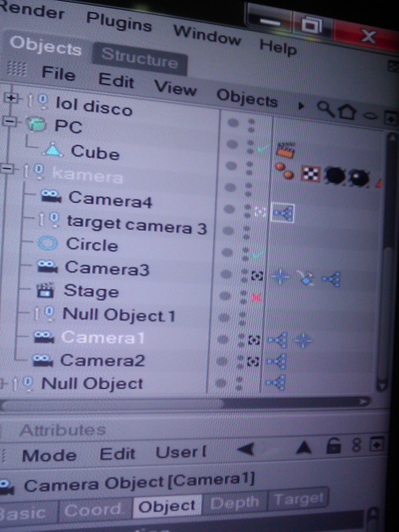Toggle visibility dot for the Camera4 row
The height and width of the screenshot is (532, 399).
pyautogui.click(x=229, y=209)
